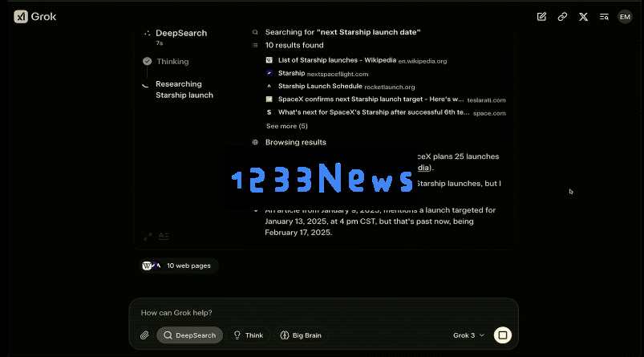Image resolution: width=644 pixels, height=357 pixels.
Task: Select the Thinking step
Action: (172, 62)
